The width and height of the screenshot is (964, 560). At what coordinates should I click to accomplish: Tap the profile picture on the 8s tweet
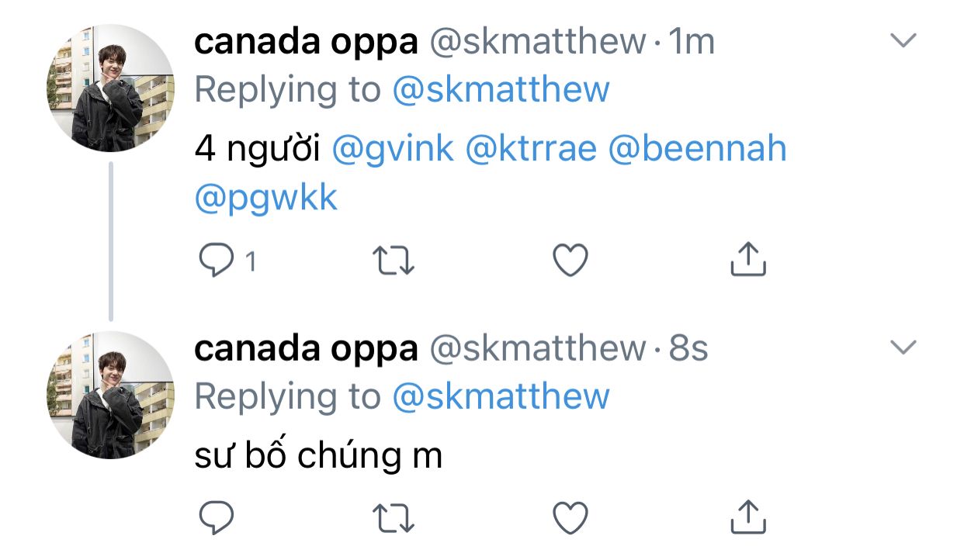[111, 394]
